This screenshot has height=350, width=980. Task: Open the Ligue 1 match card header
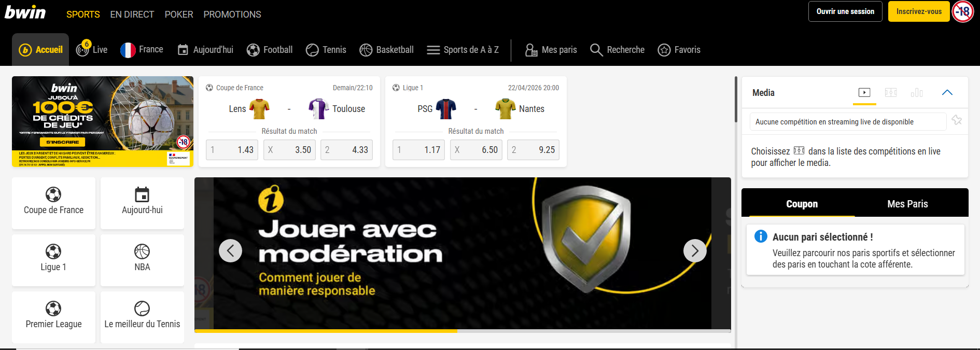(475, 88)
